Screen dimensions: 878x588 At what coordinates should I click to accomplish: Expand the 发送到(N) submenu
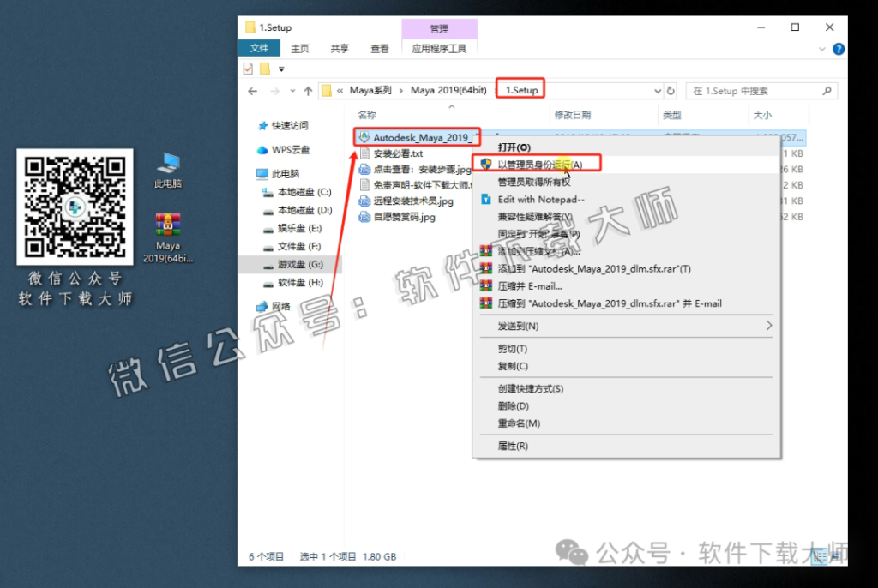pyautogui.click(x=626, y=326)
